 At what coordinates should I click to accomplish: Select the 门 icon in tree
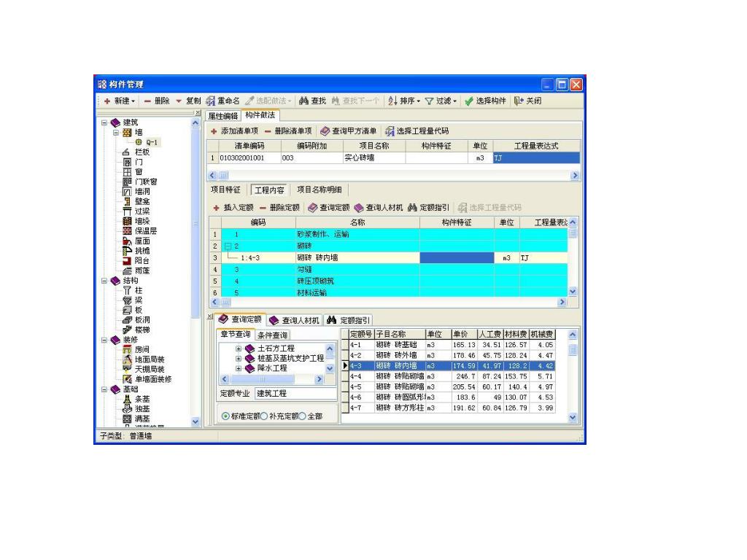127,163
